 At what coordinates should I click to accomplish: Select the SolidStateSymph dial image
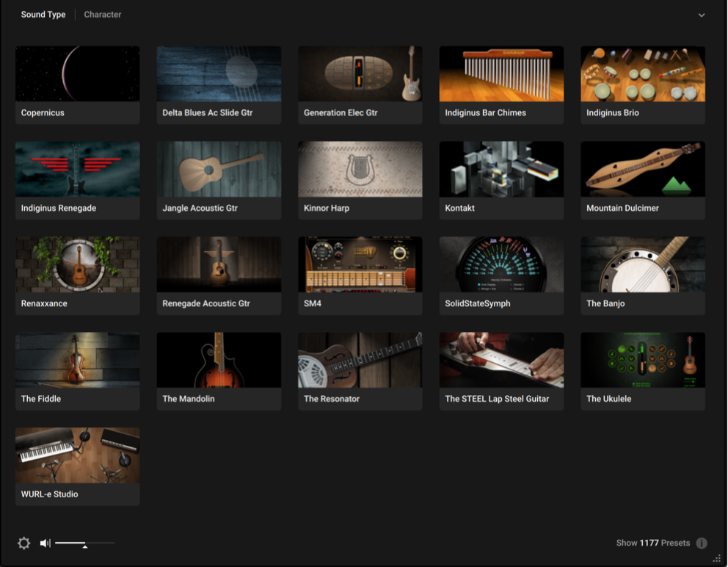coord(501,264)
